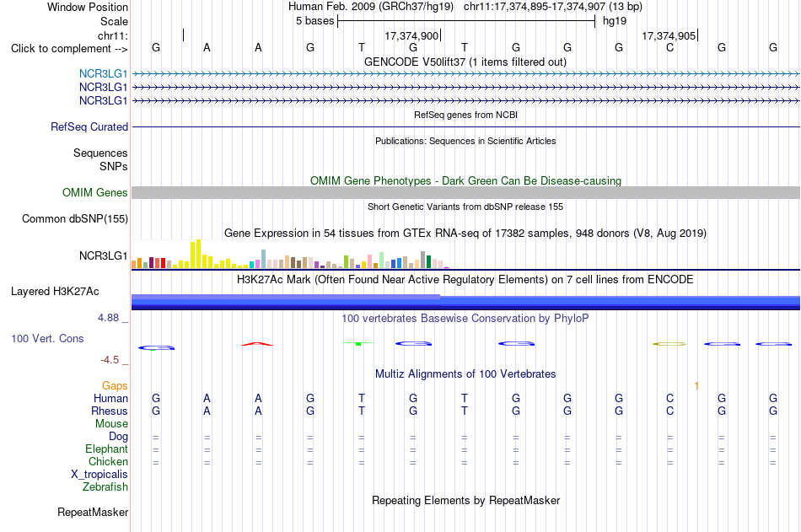The image size is (801, 532).
Task: Click 'Multiz Alignments of 100 Vertebrates' title
Action: [x=465, y=374]
